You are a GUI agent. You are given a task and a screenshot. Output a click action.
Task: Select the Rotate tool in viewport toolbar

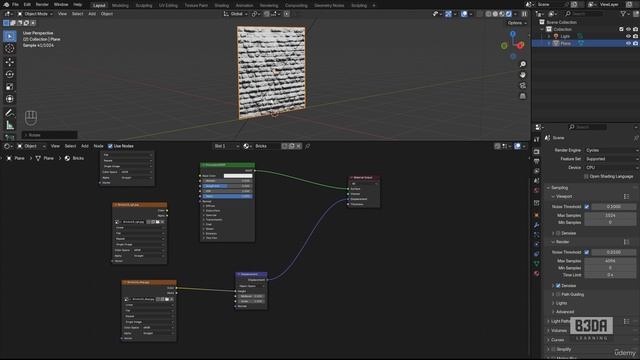(x=10, y=74)
